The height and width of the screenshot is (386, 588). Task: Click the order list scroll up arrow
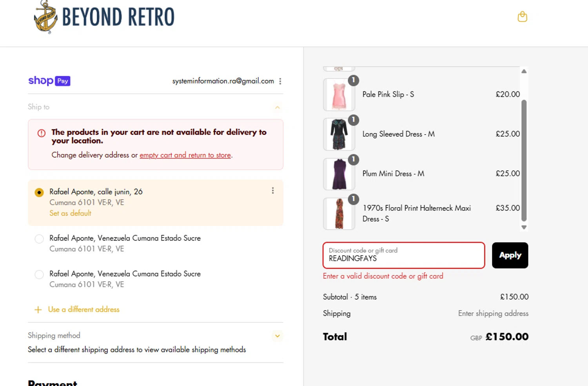(524, 71)
